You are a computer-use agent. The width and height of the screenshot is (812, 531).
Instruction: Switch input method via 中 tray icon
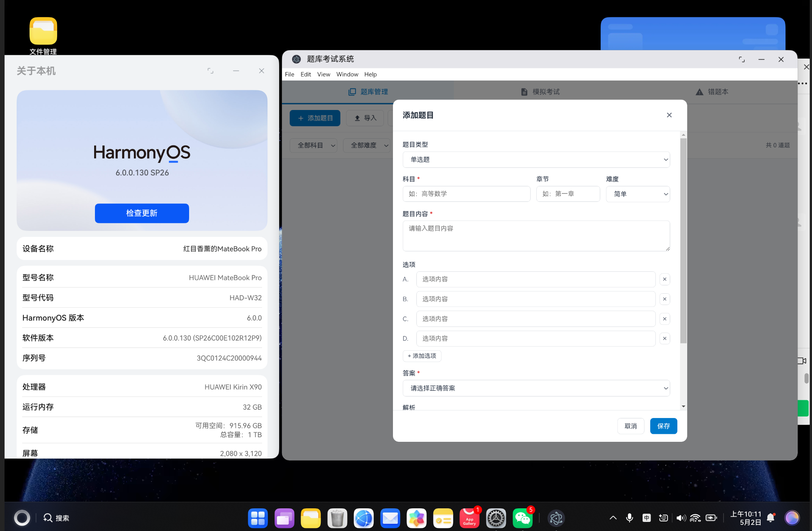(646, 518)
